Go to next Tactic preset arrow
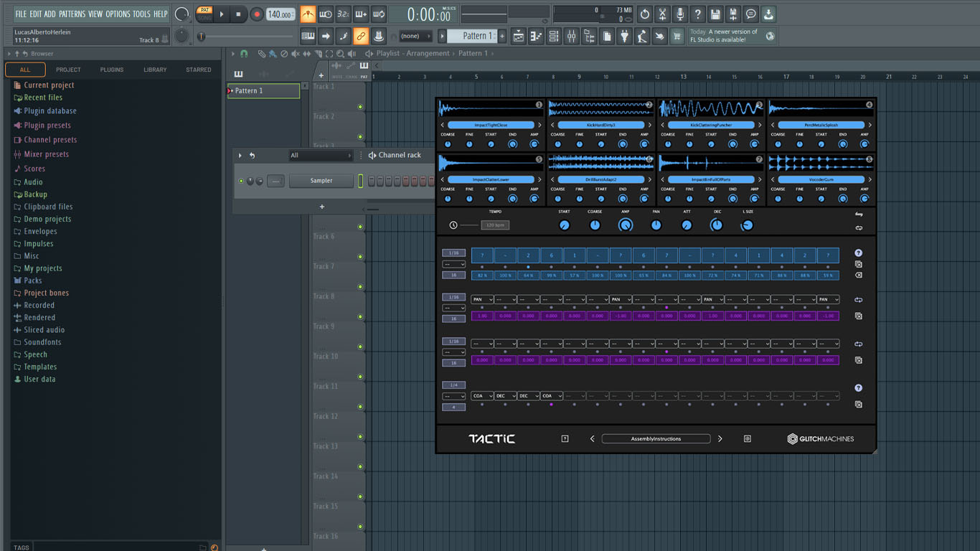The width and height of the screenshot is (980, 551). pyautogui.click(x=720, y=438)
